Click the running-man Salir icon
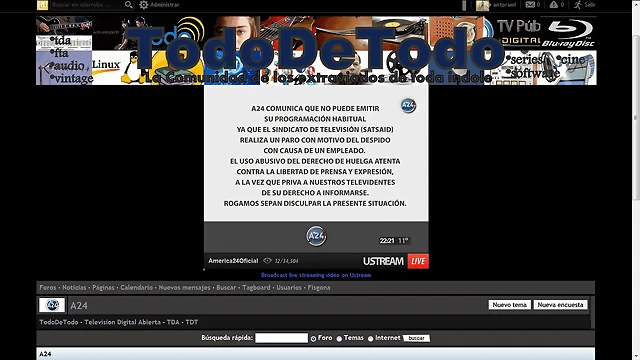Viewport: 640px width, 360px height. pyautogui.click(x=578, y=4)
